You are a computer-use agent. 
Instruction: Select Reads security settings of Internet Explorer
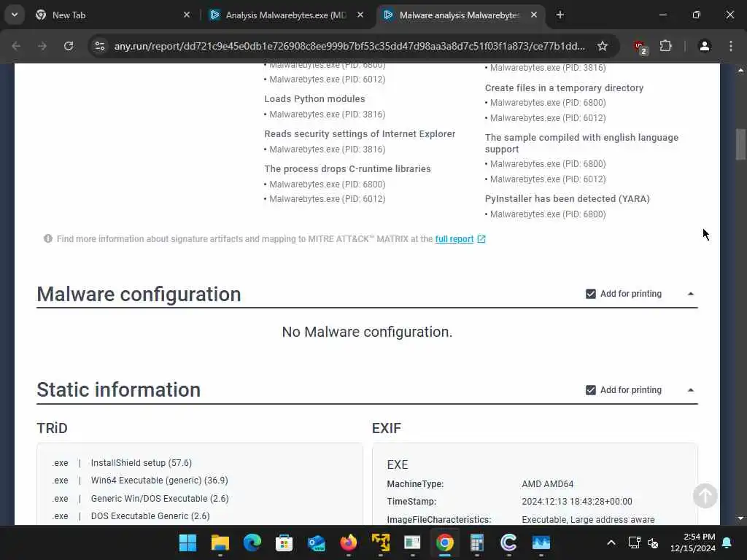tap(360, 134)
